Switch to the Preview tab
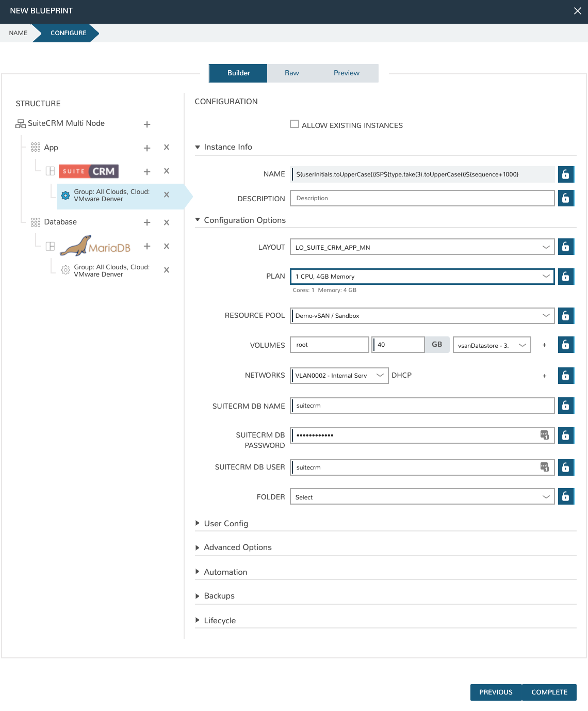The width and height of the screenshot is (588, 711). pyautogui.click(x=346, y=73)
